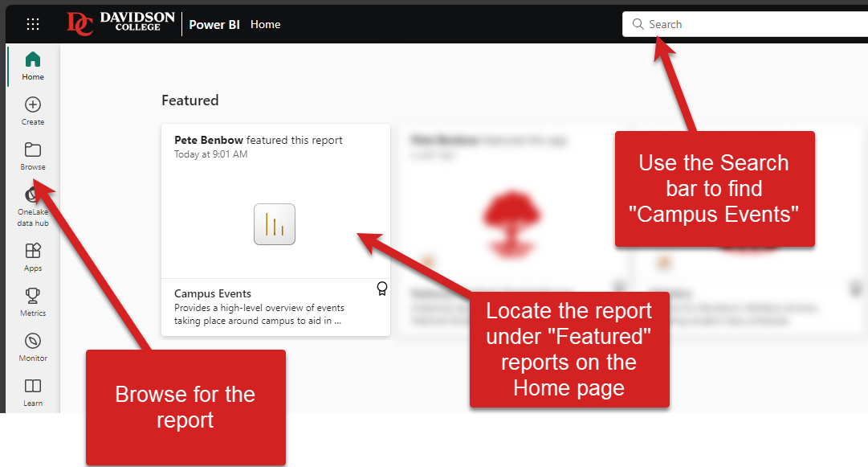Viewport: 868px width, 467px height.
Task: Open the blurred red tree featured card
Action: [x=512, y=230]
